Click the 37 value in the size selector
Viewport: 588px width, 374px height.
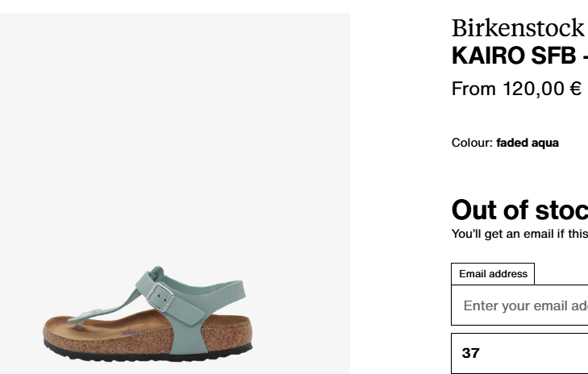tap(470, 353)
